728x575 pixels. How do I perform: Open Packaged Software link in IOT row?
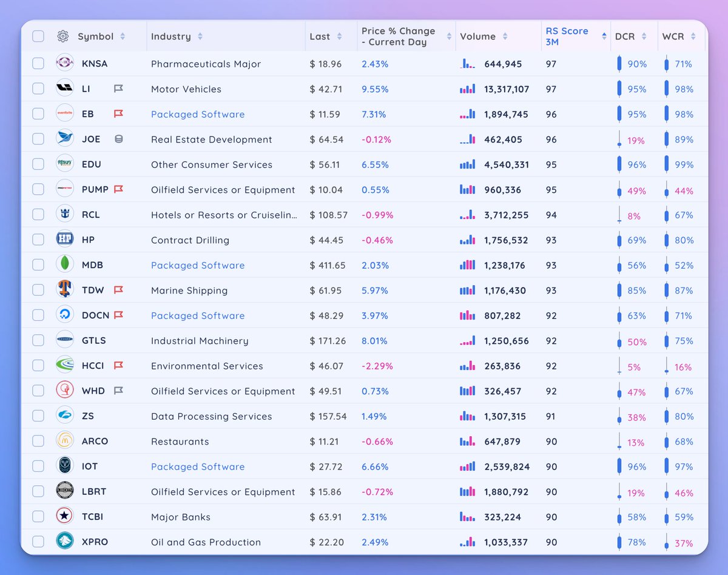click(198, 466)
